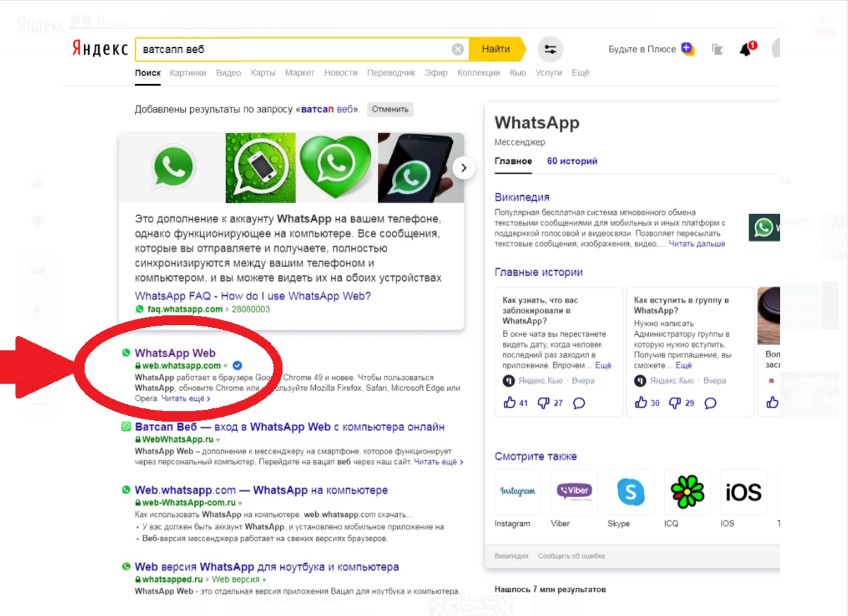Expand 'Ещё' in the blocked-story card
Screen dimensions: 848x616
pos(603,366)
